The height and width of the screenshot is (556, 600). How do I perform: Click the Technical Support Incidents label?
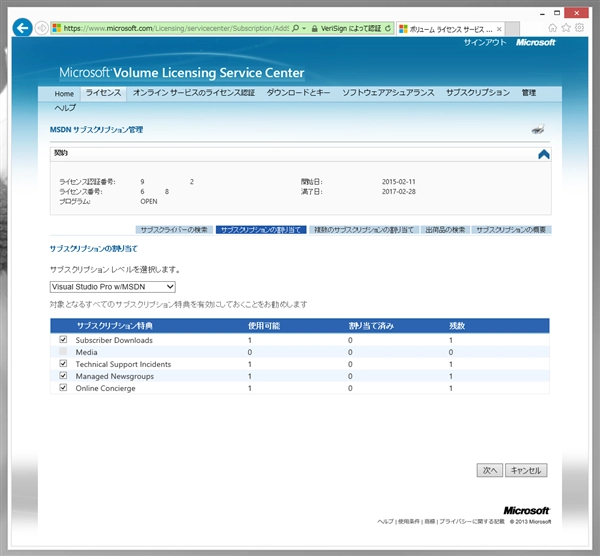pyautogui.click(x=123, y=364)
